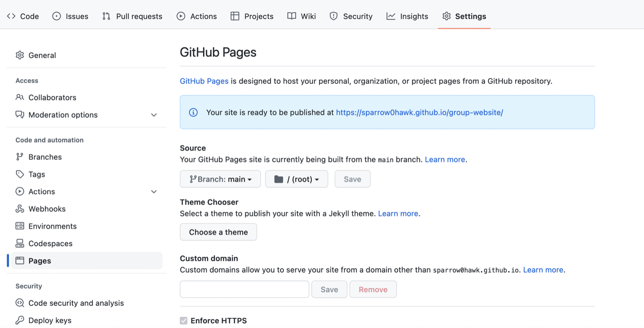
Task: Open the / (root) folder dropdown
Action: (297, 179)
